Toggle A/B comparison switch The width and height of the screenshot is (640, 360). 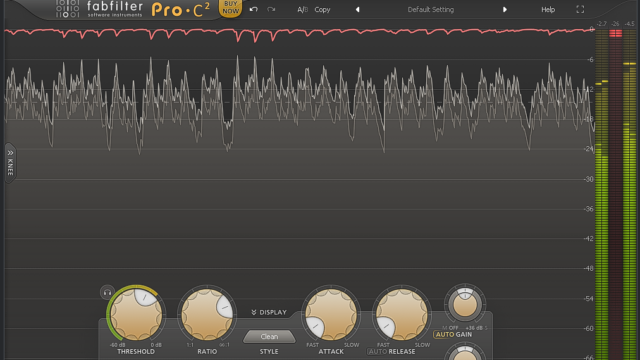tap(302, 9)
